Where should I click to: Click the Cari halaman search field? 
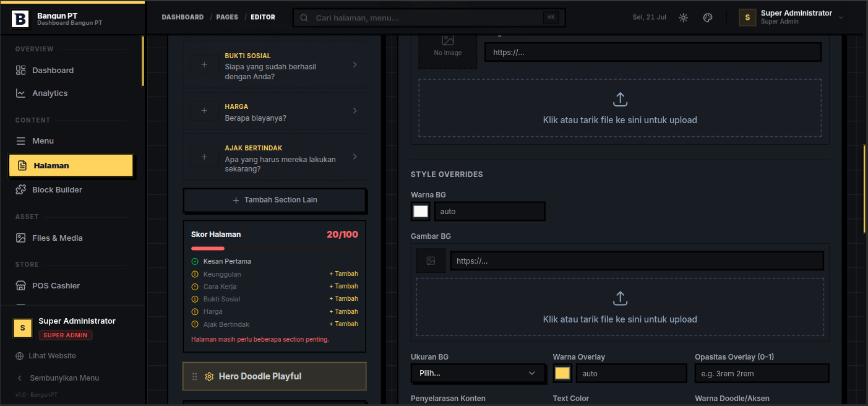click(429, 18)
